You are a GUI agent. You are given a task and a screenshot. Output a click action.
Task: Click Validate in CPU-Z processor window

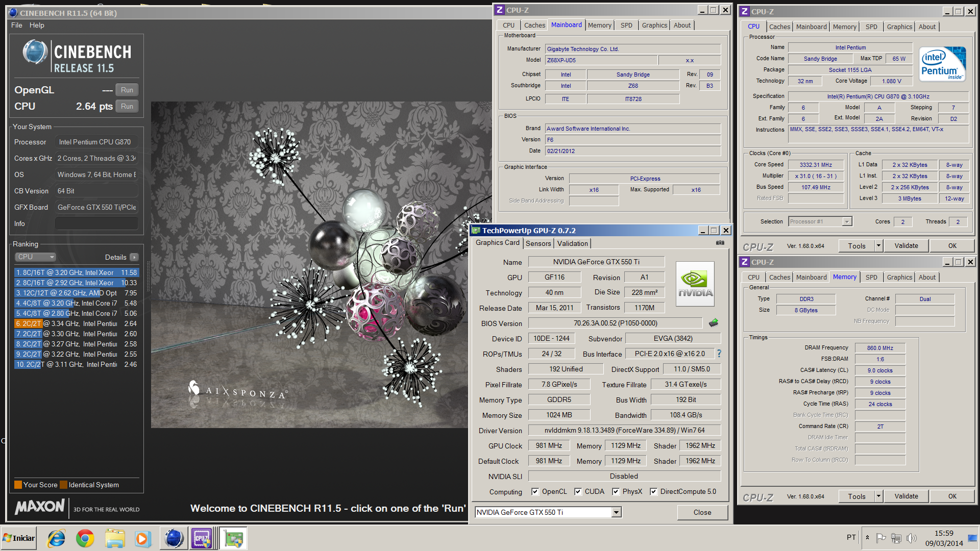pos(906,245)
